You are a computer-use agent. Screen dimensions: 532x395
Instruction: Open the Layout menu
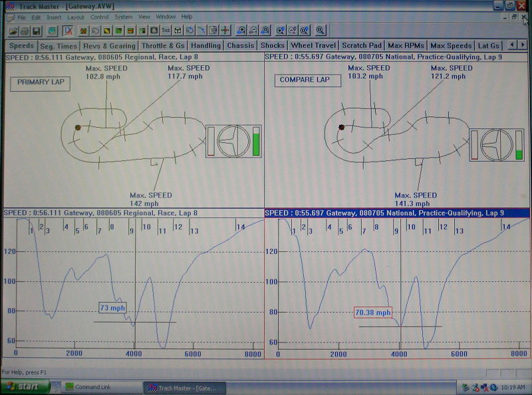(76, 17)
